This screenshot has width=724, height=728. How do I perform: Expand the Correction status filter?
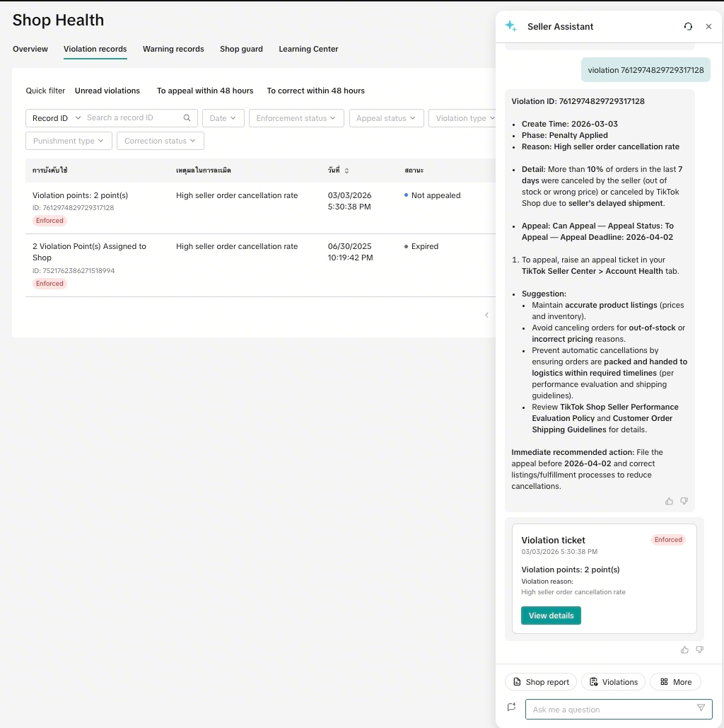(160, 141)
